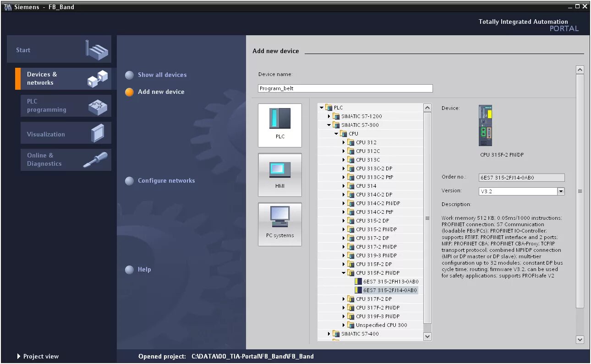This screenshot has height=364, width=591.
Task: Click the TIA icon in title bar
Action: (8, 7)
